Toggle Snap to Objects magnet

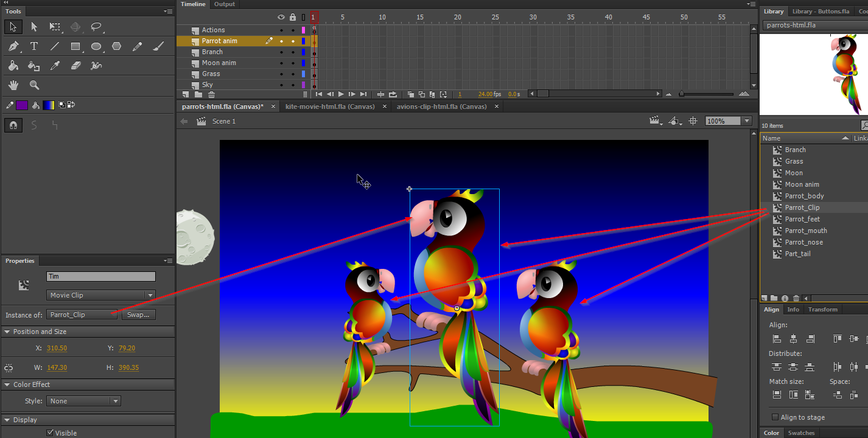pos(13,125)
